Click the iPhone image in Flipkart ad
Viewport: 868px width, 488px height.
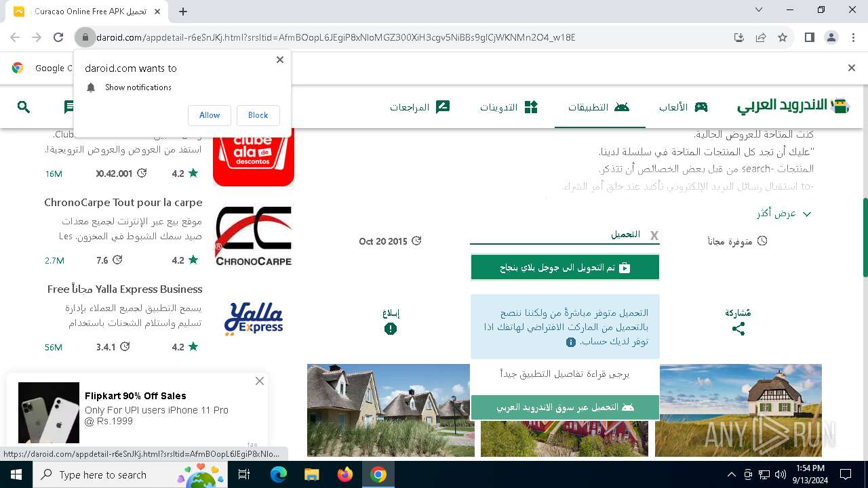coord(49,413)
